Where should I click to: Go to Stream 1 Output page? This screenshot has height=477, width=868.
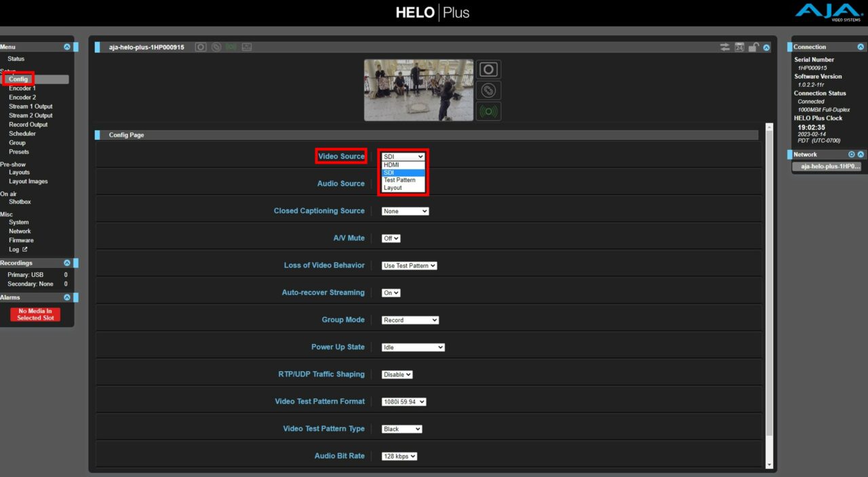point(31,107)
